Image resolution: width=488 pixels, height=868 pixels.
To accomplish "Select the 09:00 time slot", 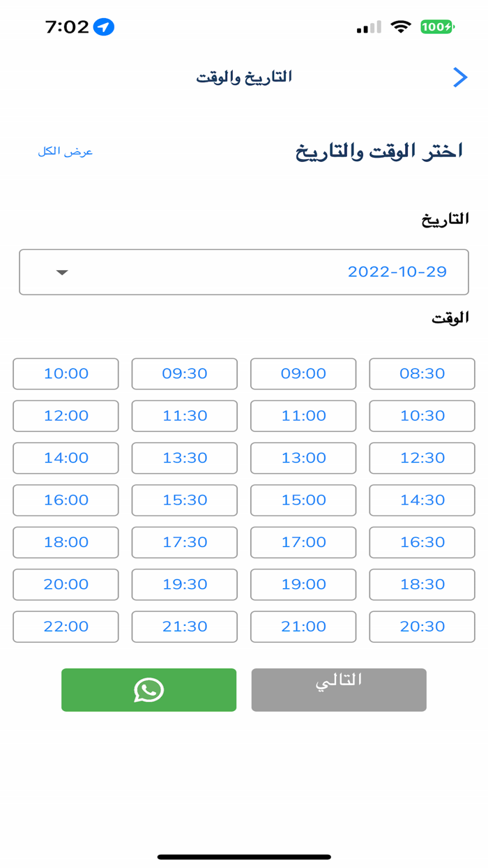I will click(303, 373).
